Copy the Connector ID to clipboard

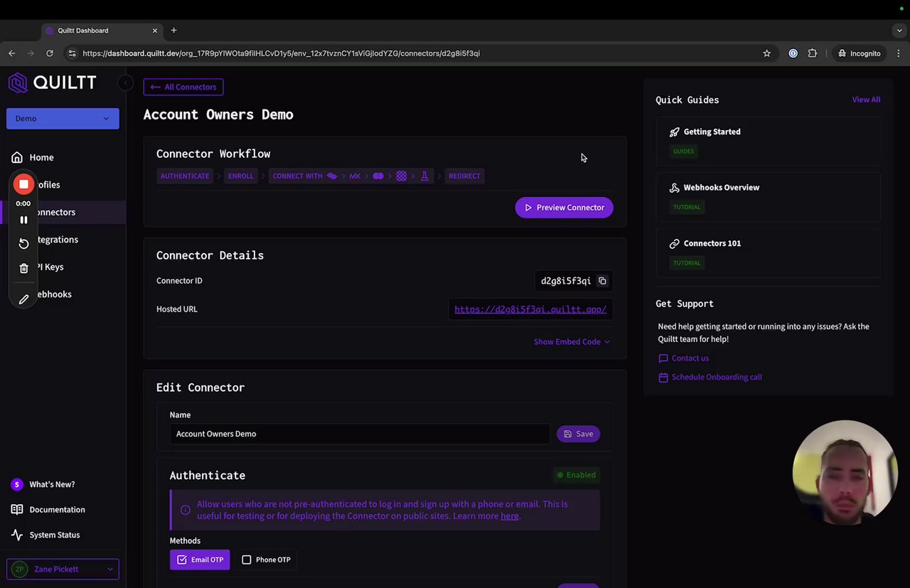[x=602, y=281]
